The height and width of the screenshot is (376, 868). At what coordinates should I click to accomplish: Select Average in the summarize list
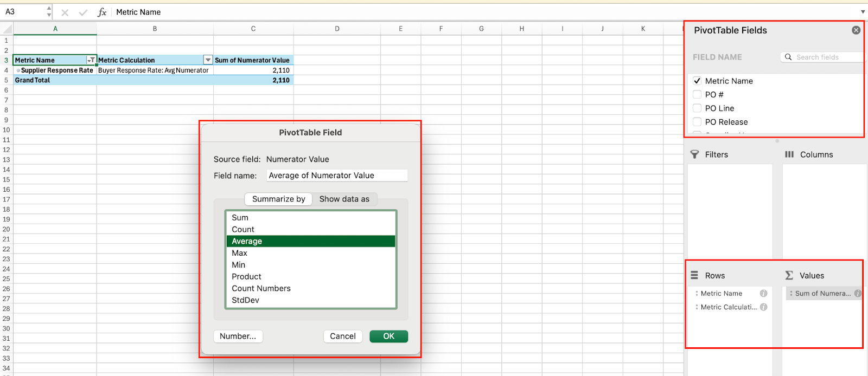point(311,241)
